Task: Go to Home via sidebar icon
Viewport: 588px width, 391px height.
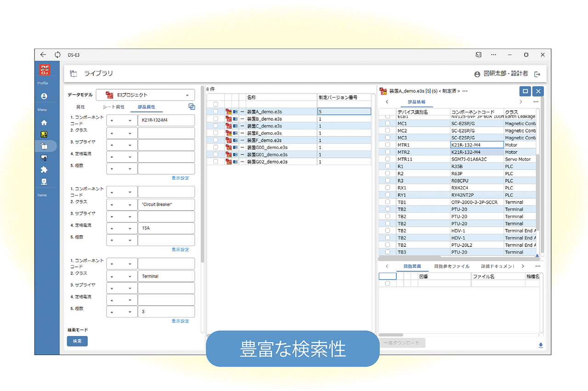Action: [44, 123]
